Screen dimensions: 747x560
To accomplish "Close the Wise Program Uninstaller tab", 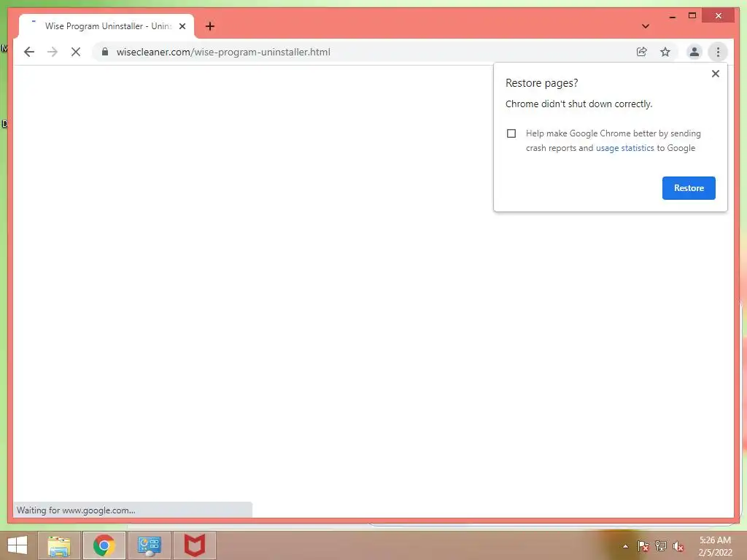I will pos(182,26).
